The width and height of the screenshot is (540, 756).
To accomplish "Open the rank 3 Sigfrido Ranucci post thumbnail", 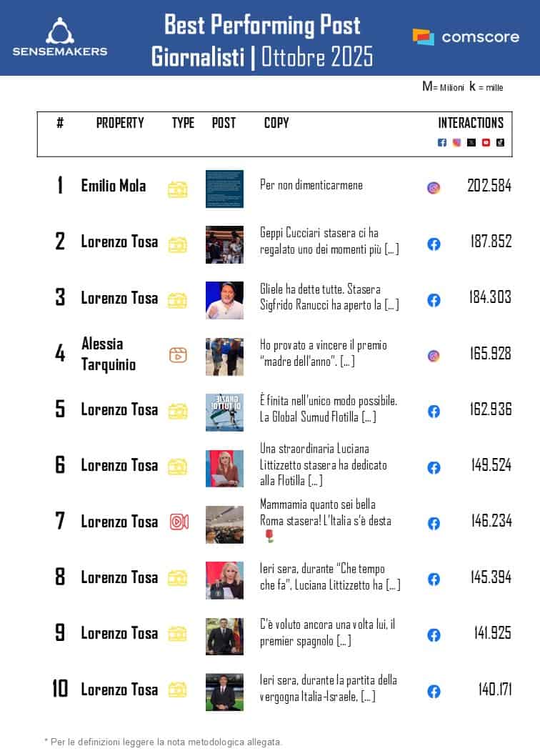I will point(224,300).
